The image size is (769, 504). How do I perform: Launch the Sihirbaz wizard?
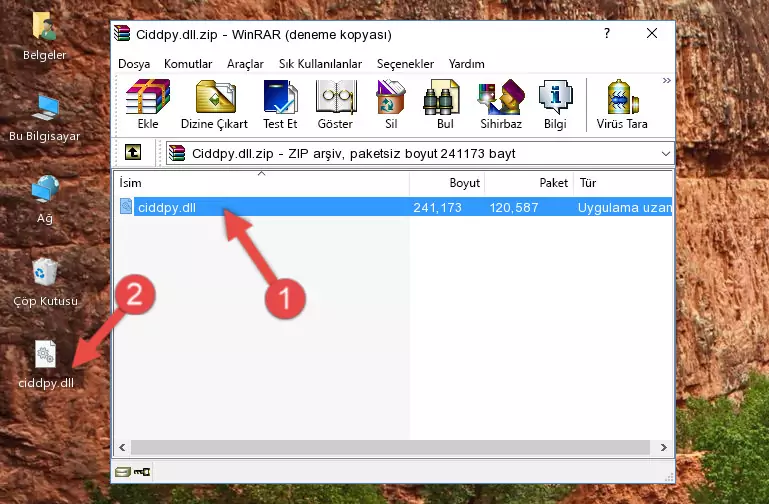pyautogui.click(x=501, y=104)
